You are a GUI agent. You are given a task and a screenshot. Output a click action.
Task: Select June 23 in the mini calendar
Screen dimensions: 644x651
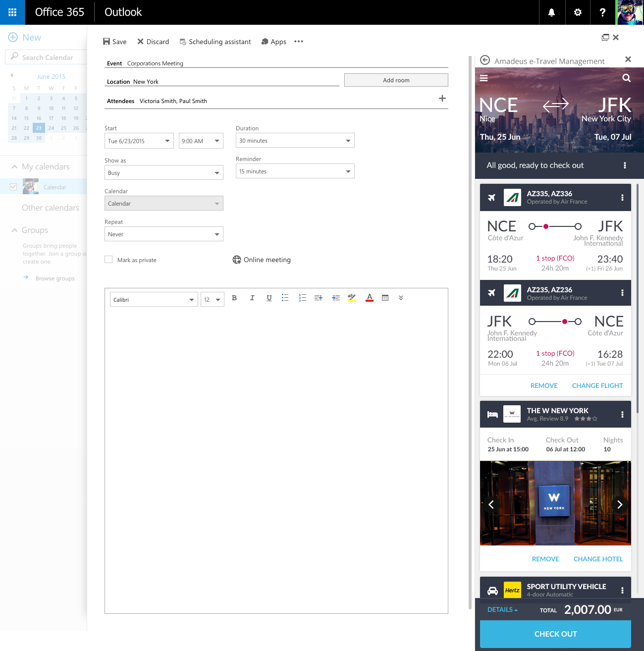tap(39, 128)
